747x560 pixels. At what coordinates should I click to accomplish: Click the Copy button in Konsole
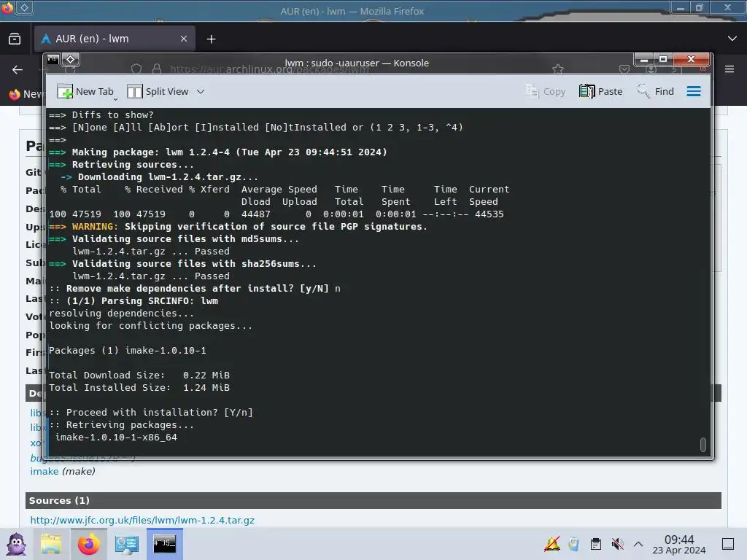(545, 91)
